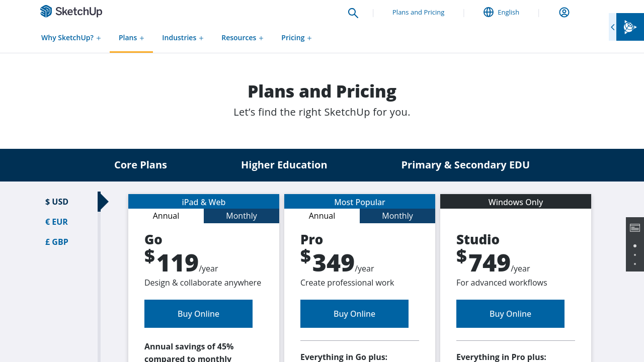
Task: Open the Higher Education tab
Action: (284, 165)
